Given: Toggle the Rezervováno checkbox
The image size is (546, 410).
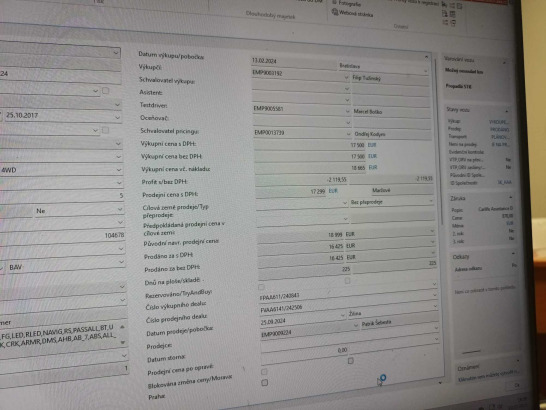Looking at the screenshot, I should (261, 287).
